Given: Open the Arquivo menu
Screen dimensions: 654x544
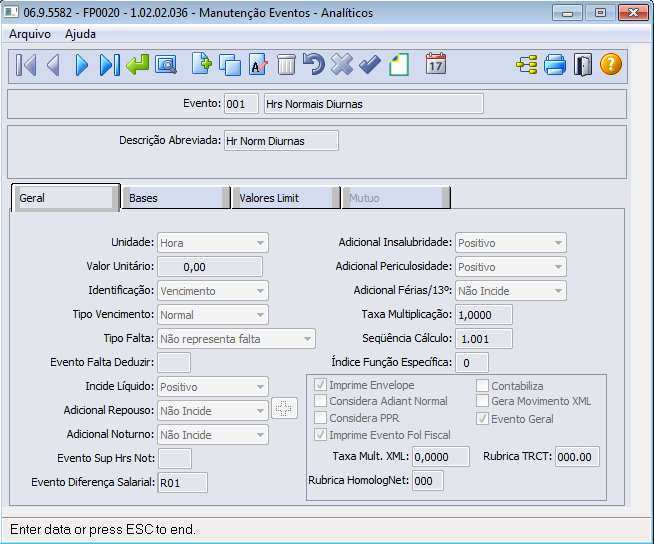Looking at the screenshot, I should coord(30,34).
